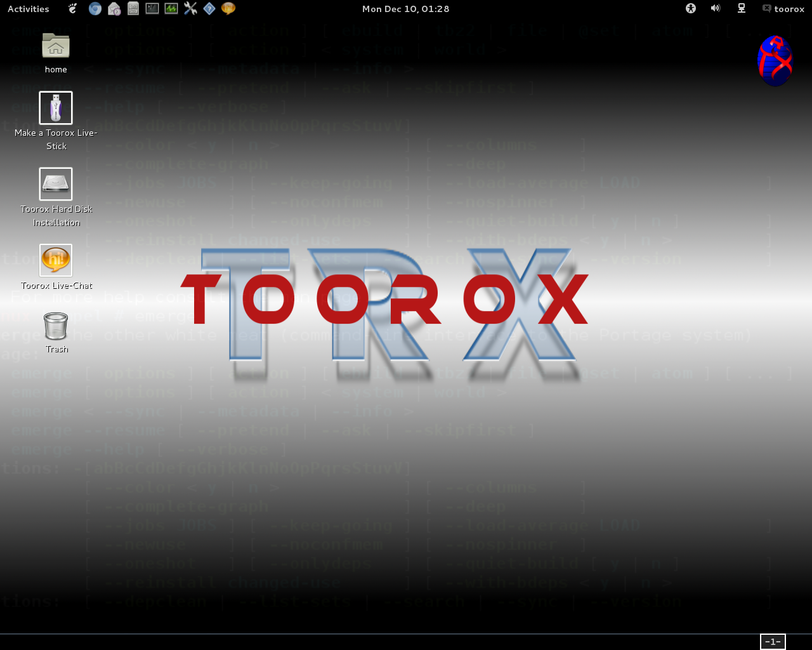This screenshot has width=812, height=650.
Task: Click the network connection indicator
Action: [741, 9]
